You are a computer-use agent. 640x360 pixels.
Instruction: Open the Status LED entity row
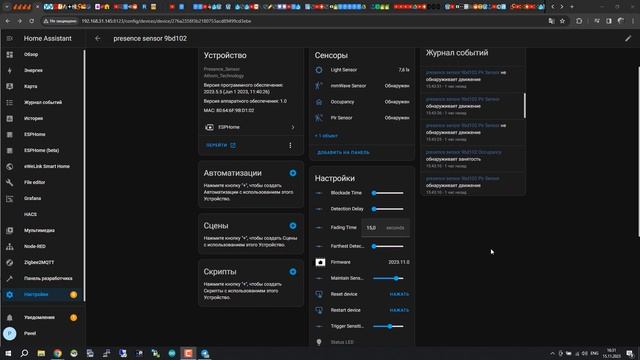tap(362, 342)
